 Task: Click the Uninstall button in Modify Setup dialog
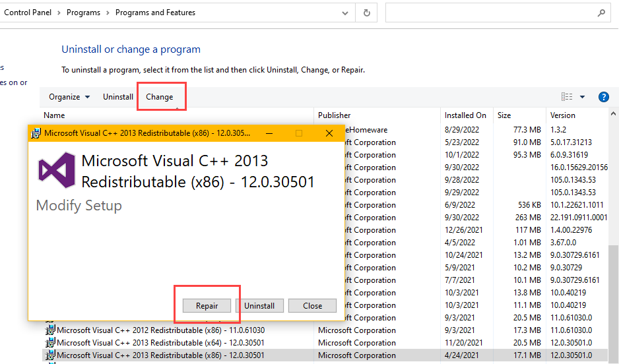(x=259, y=305)
